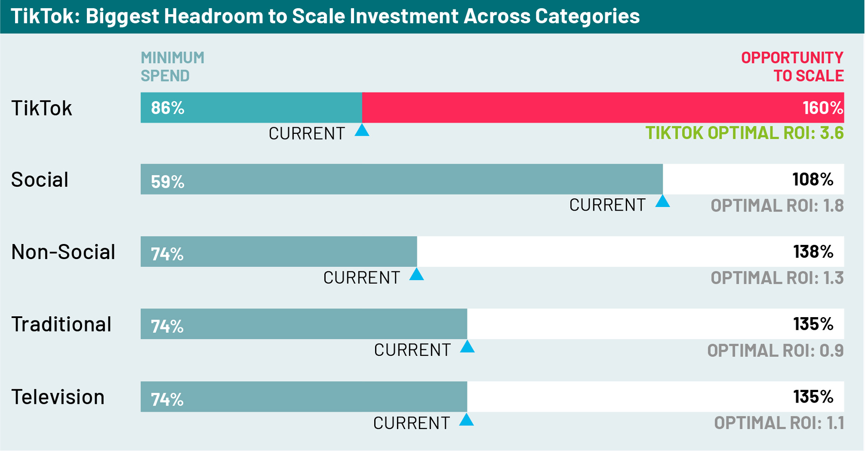Click the chart title banner text

click(x=325, y=16)
